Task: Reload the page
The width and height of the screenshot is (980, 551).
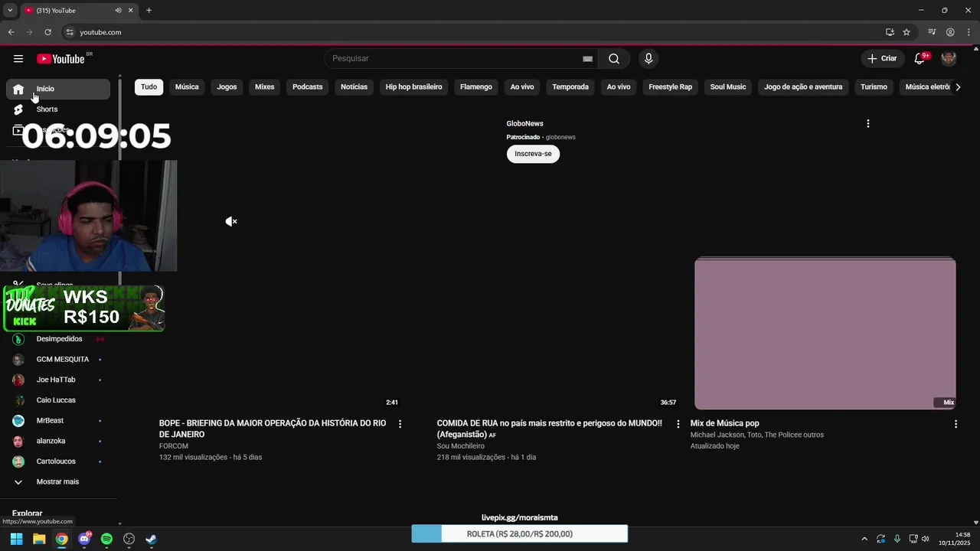Action: click(x=47, y=32)
